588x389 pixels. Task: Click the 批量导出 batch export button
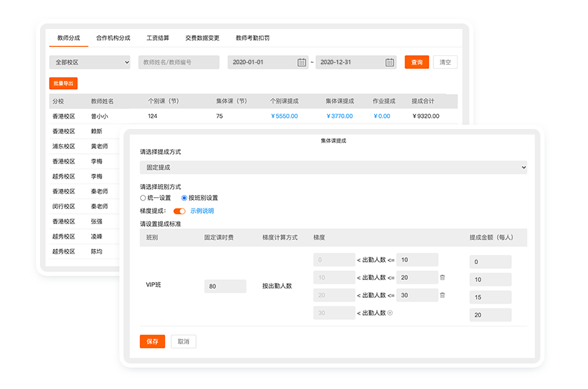point(63,83)
